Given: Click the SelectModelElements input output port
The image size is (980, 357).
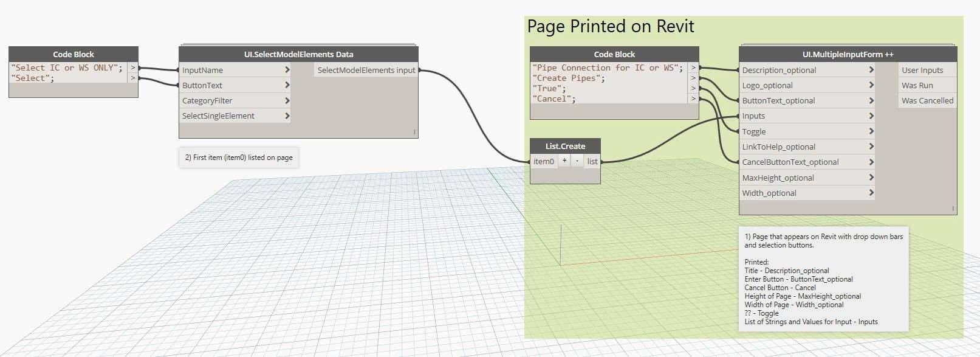Looking at the screenshot, I should click(x=366, y=70).
